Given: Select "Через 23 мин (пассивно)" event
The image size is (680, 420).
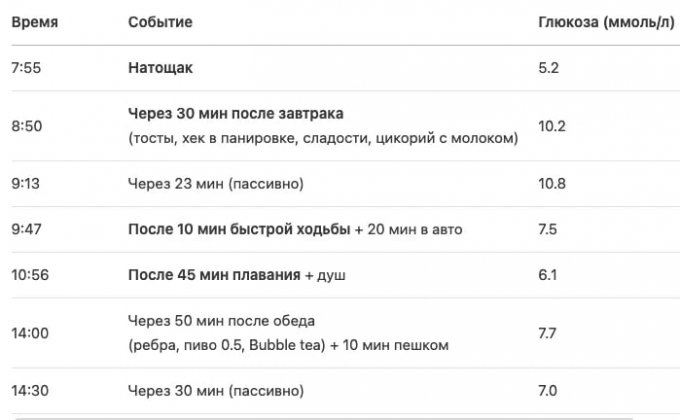Looking at the screenshot, I should pyautogui.click(x=216, y=184).
